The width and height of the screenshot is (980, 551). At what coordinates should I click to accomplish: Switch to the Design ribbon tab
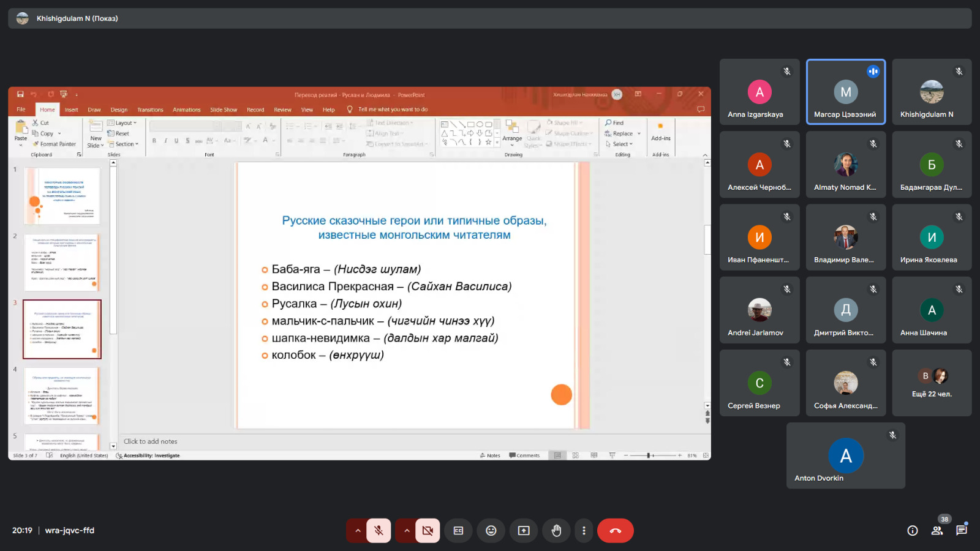coord(119,110)
